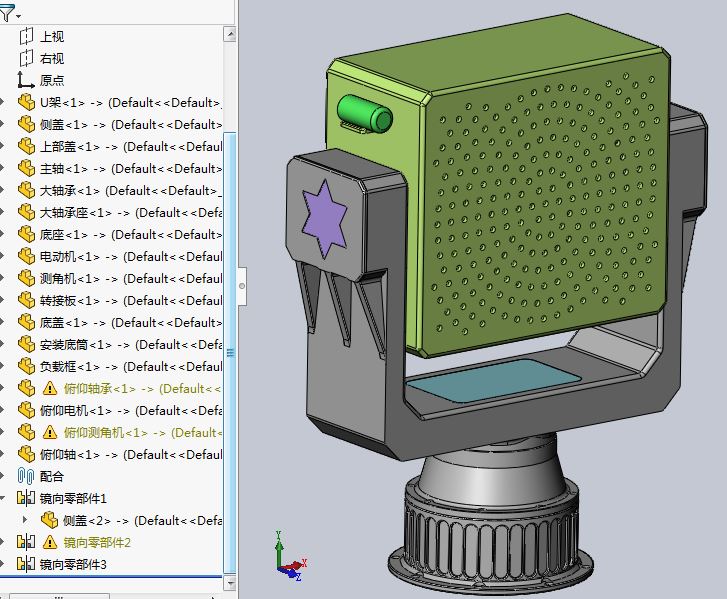Click the 测角机<1> part icon

coord(26,278)
